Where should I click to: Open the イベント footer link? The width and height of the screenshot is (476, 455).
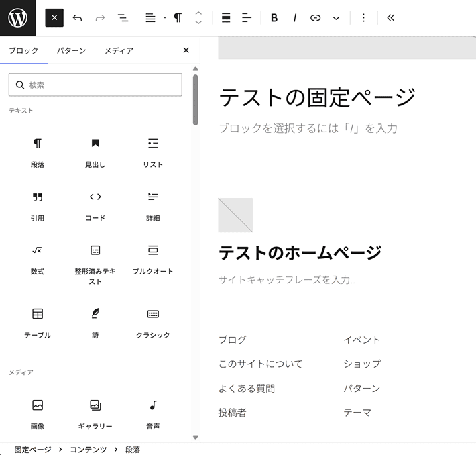[362, 340]
